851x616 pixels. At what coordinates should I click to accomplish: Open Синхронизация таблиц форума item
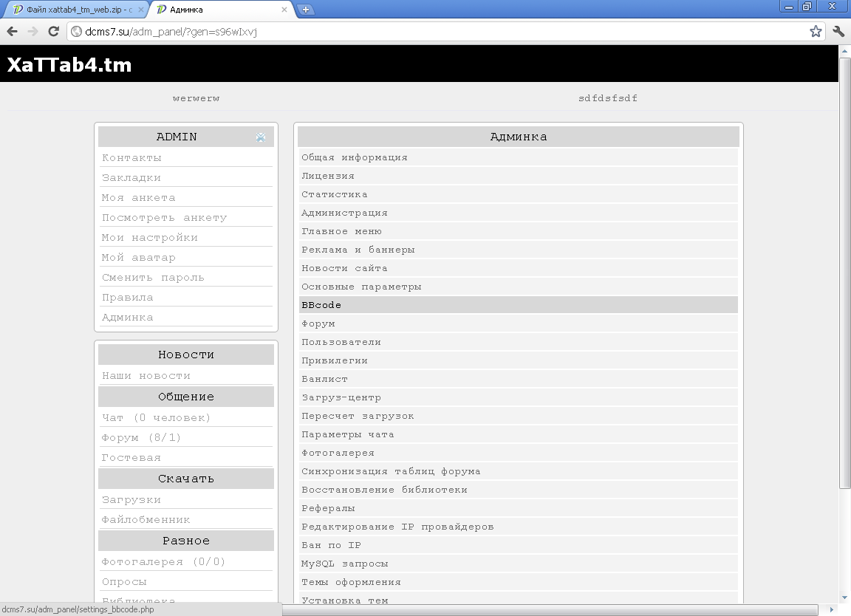coord(519,471)
